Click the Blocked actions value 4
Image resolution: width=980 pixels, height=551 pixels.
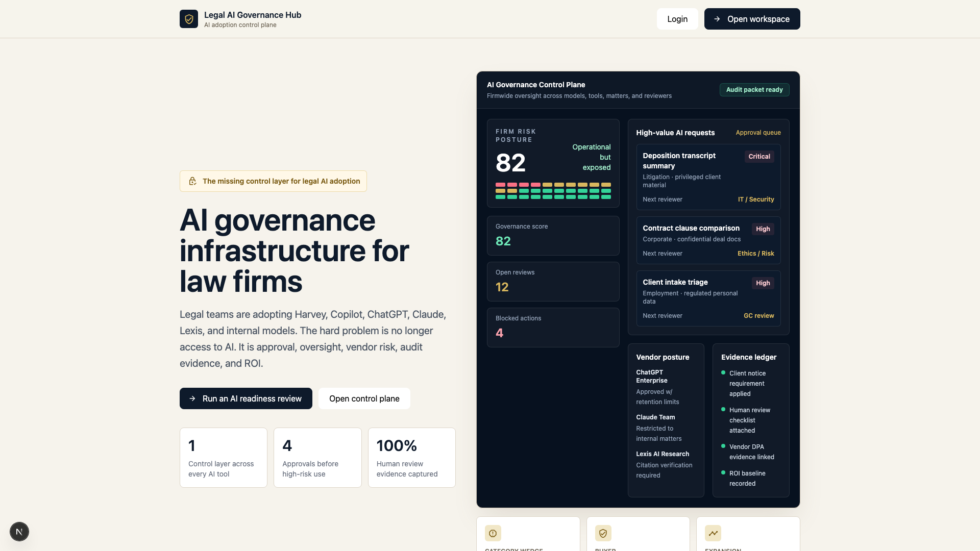500,333
